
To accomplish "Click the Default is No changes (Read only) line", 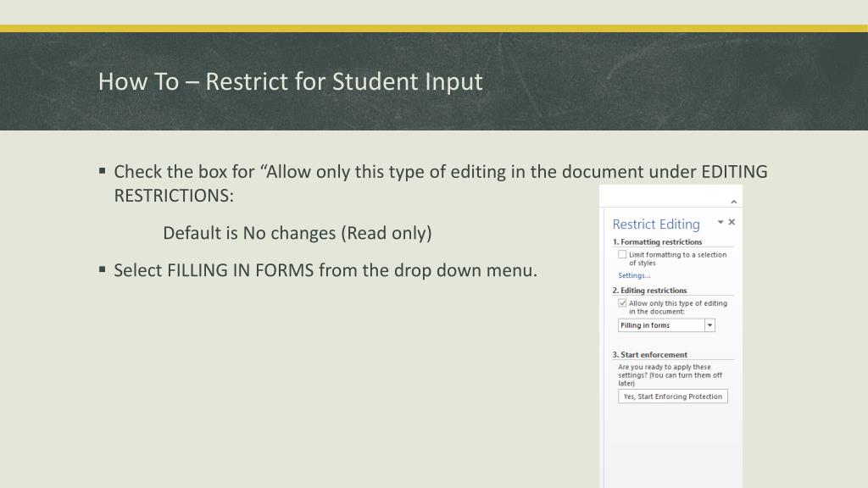I will pyautogui.click(x=298, y=233).
